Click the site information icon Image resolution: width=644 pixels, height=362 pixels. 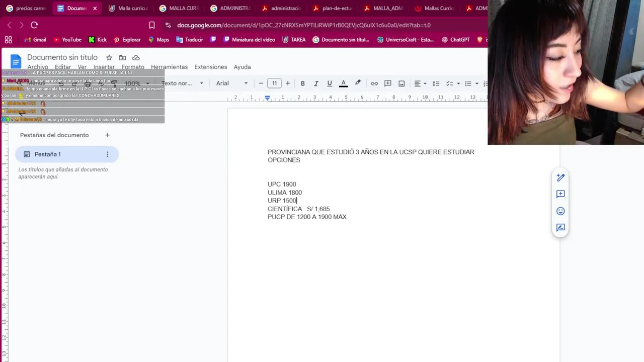(168, 25)
